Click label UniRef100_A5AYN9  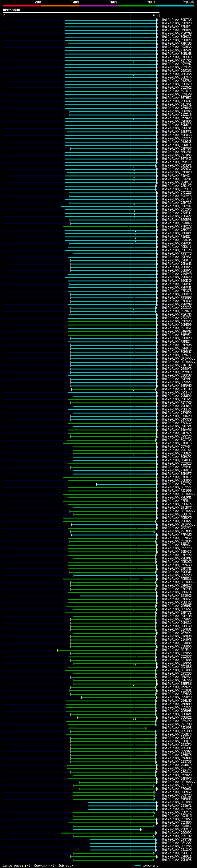[x=177, y=33]
